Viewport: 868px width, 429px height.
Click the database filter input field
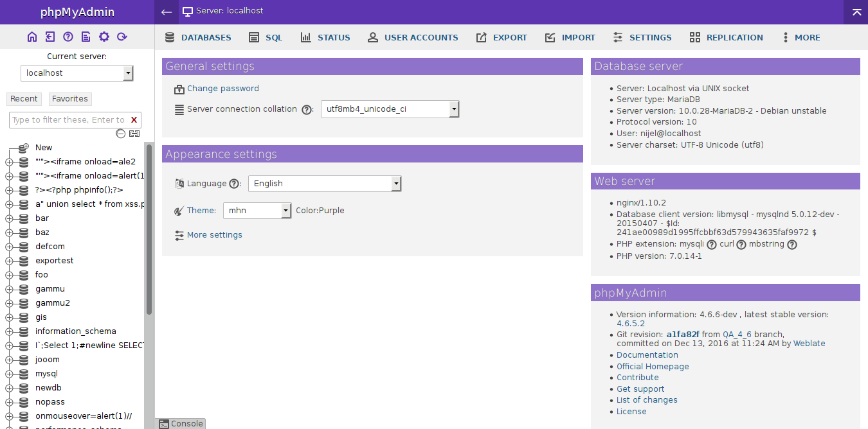68,120
